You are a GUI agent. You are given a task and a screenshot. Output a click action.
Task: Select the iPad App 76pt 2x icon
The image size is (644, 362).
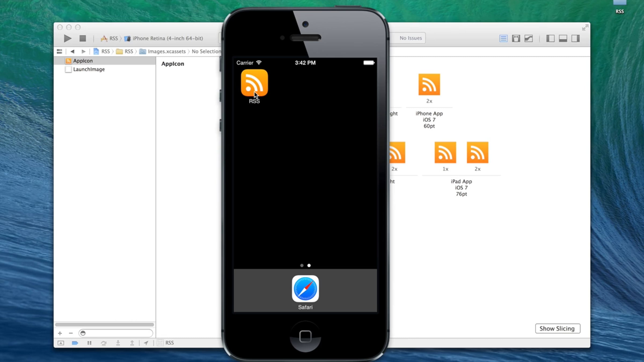[477, 152]
